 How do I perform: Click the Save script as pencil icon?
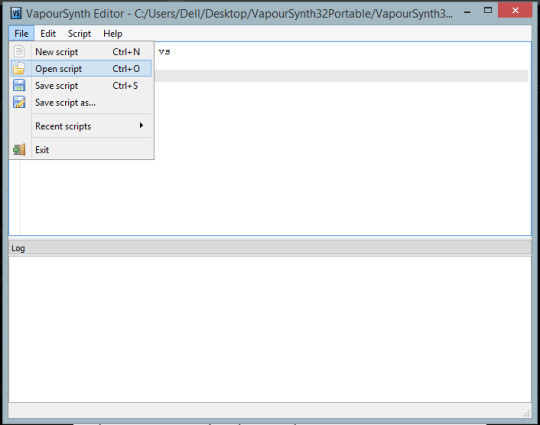(x=19, y=102)
